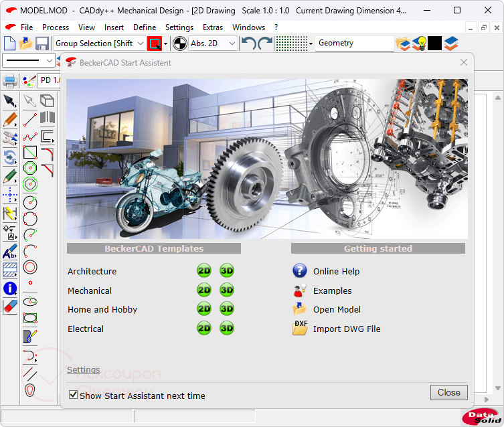Click the dotted grid icon

(292, 43)
